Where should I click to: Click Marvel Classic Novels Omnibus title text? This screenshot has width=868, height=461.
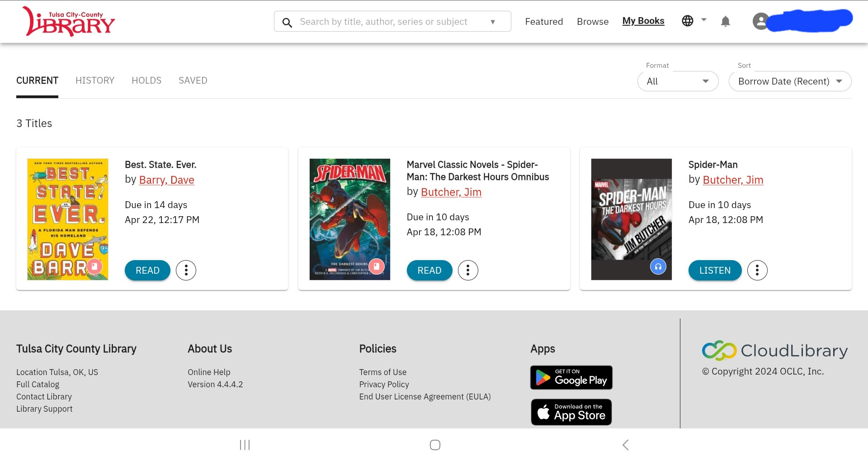[x=477, y=171]
